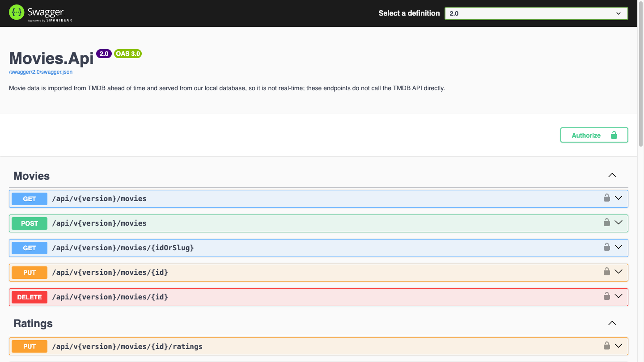
Task: Click the Movies section heading
Action: pos(32,176)
